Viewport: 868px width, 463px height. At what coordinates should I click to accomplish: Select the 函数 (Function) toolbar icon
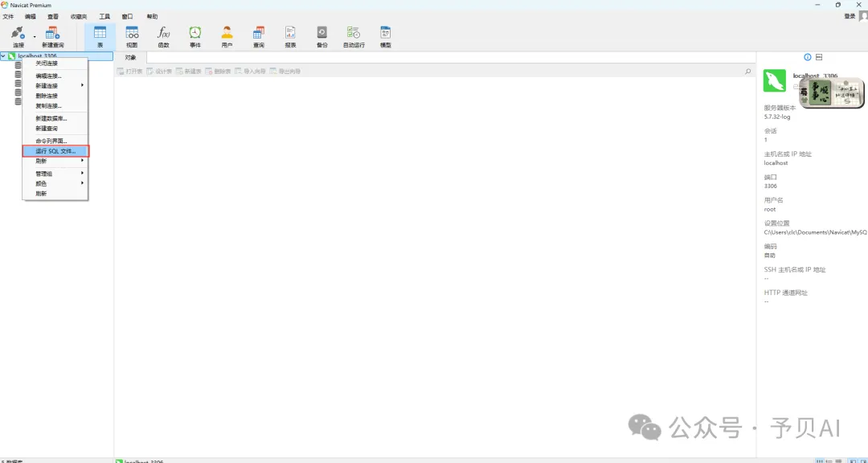point(163,36)
